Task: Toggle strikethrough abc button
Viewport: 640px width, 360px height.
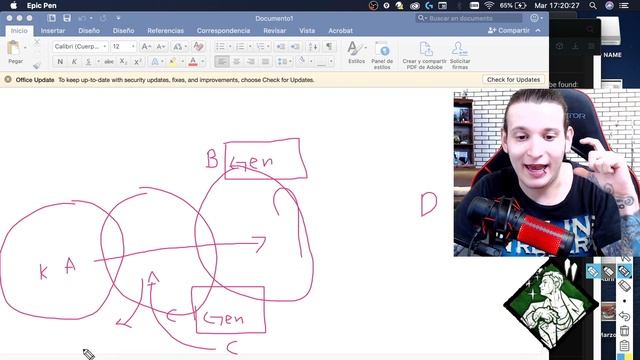Action: tap(109, 62)
